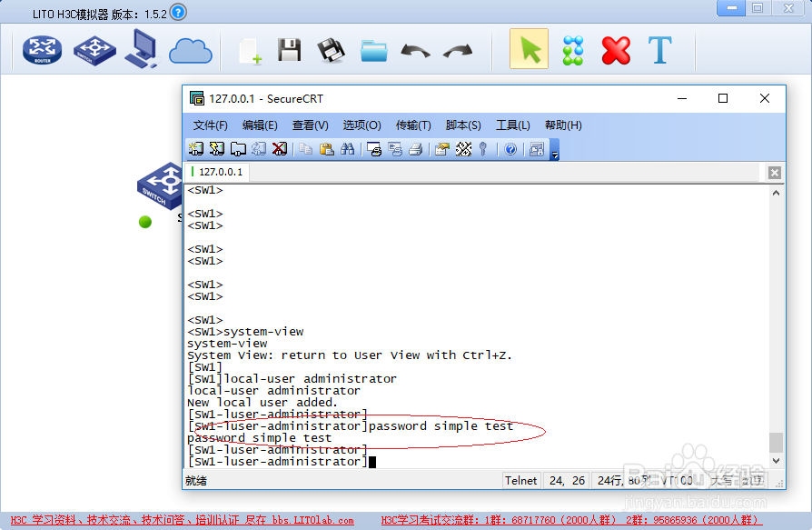812x530 pixels.
Task: Close the session tab with X button
Action: click(774, 173)
